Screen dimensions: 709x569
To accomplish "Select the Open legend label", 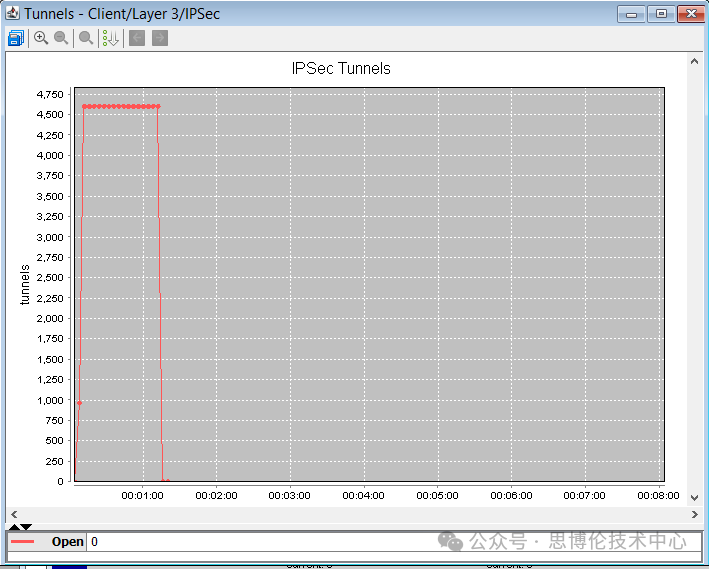I will [67, 542].
